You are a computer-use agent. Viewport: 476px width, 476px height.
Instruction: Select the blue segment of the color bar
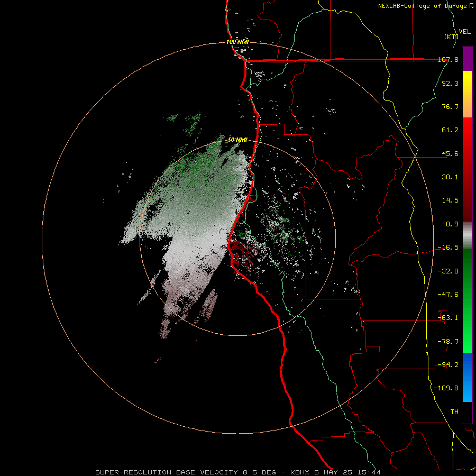(467, 377)
